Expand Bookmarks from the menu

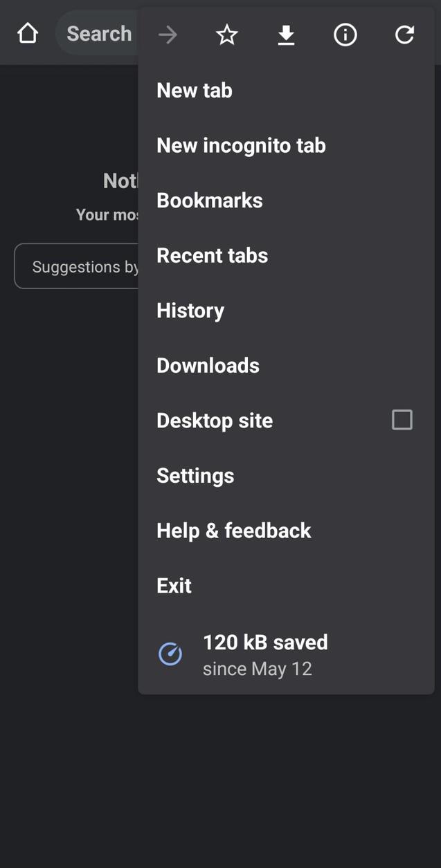click(210, 200)
